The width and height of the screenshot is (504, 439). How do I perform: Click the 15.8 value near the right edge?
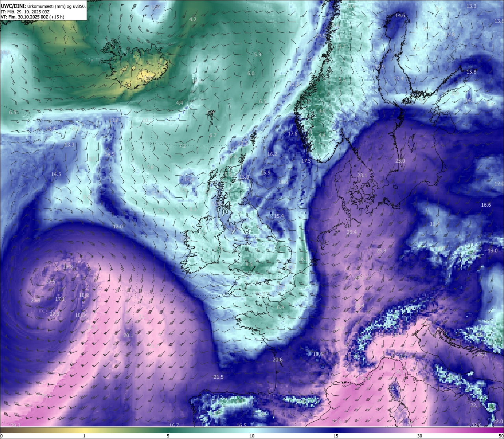[471, 72]
